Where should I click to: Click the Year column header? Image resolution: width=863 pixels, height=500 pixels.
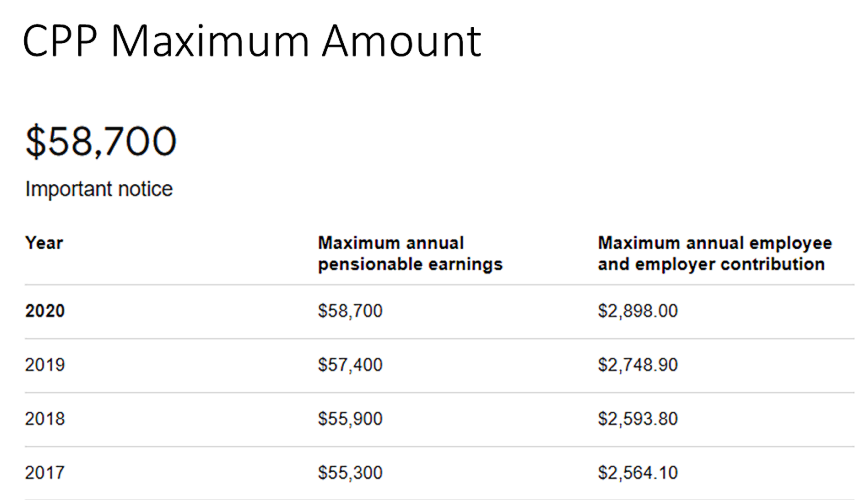coord(44,243)
